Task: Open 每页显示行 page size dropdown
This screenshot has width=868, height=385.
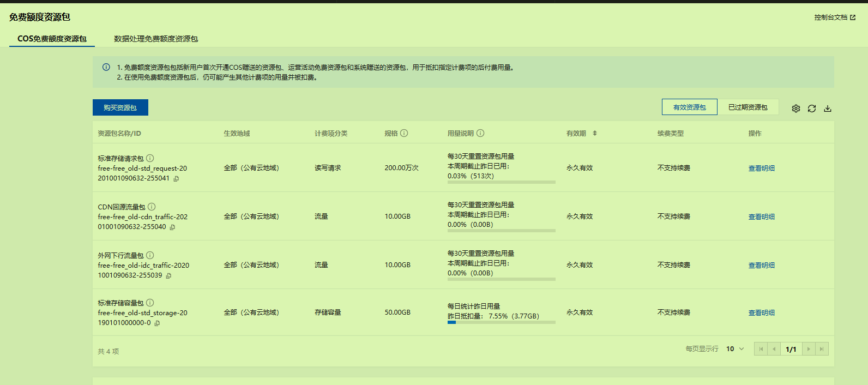Action: [735, 349]
